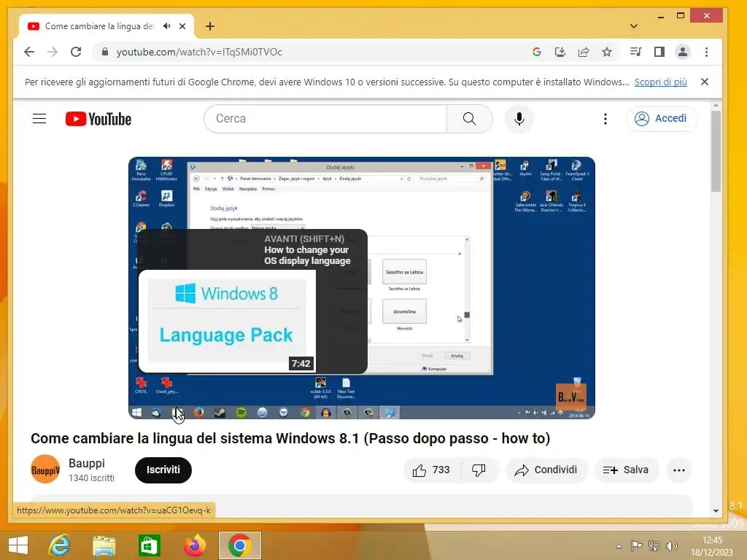This screenshot has width=747, height=560.
Task: Open the media controls icon in toolbar
Action: pos(635,52)
